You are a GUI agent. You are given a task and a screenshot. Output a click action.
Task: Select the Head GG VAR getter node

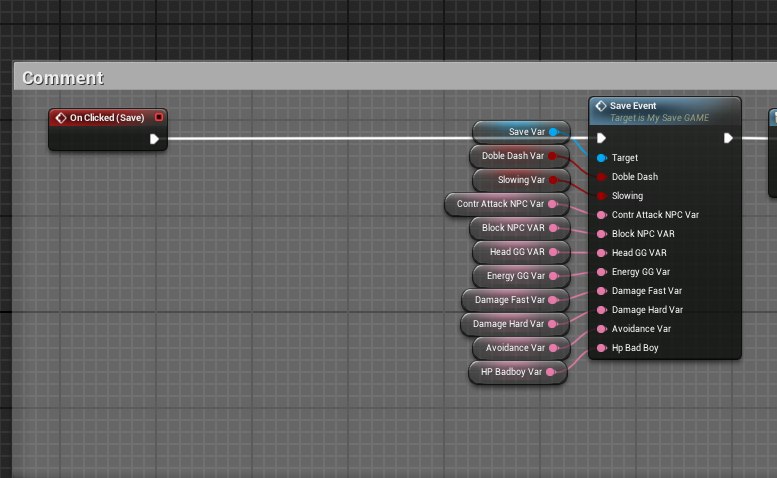point(521,252)
